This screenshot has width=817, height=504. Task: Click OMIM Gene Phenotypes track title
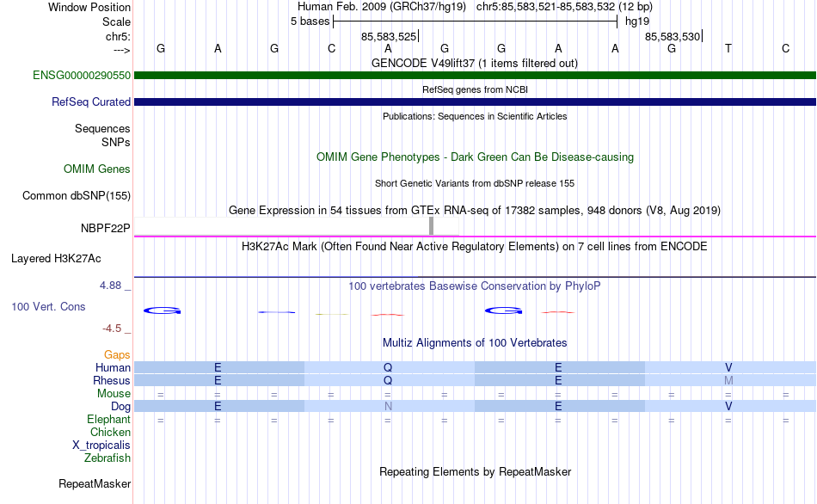[475, 157]
